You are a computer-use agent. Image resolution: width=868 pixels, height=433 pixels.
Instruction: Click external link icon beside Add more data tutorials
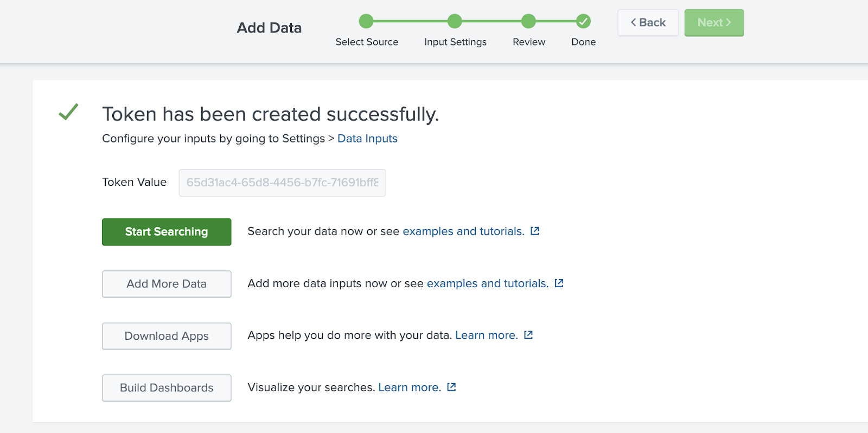[x=559, y=283]
